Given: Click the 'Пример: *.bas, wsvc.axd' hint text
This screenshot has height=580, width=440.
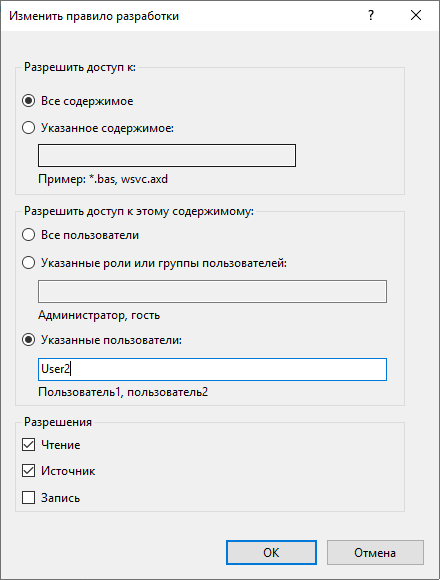Looking at the screenshot, I should (x=103, y=179).
